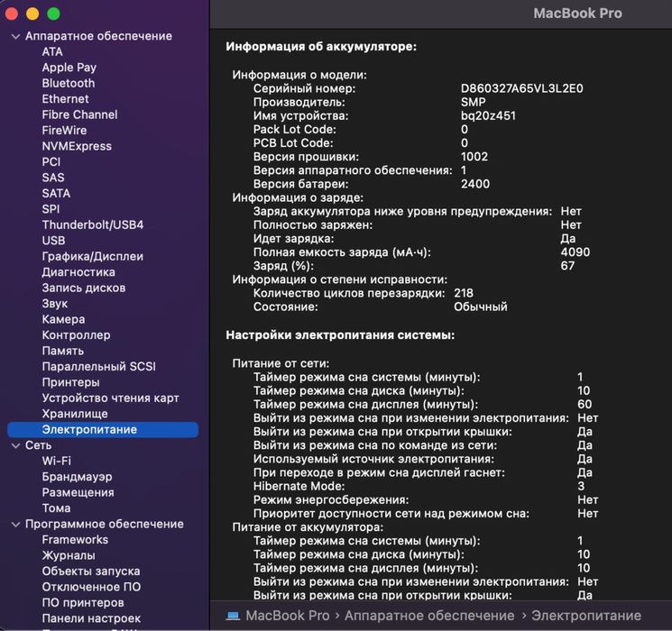Click the charge percentage value 67
Image resolution: width=672 pixels, height=631 pixels.
click(x=567, y=266)
